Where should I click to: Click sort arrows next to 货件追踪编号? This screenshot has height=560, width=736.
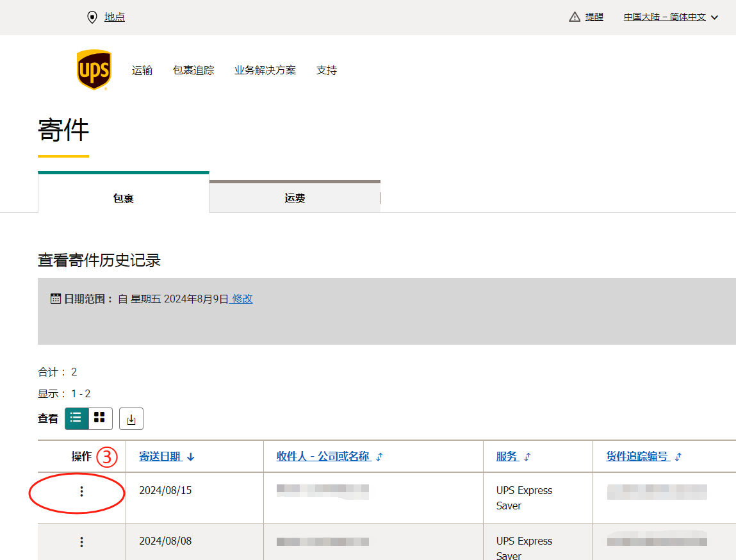678,457
